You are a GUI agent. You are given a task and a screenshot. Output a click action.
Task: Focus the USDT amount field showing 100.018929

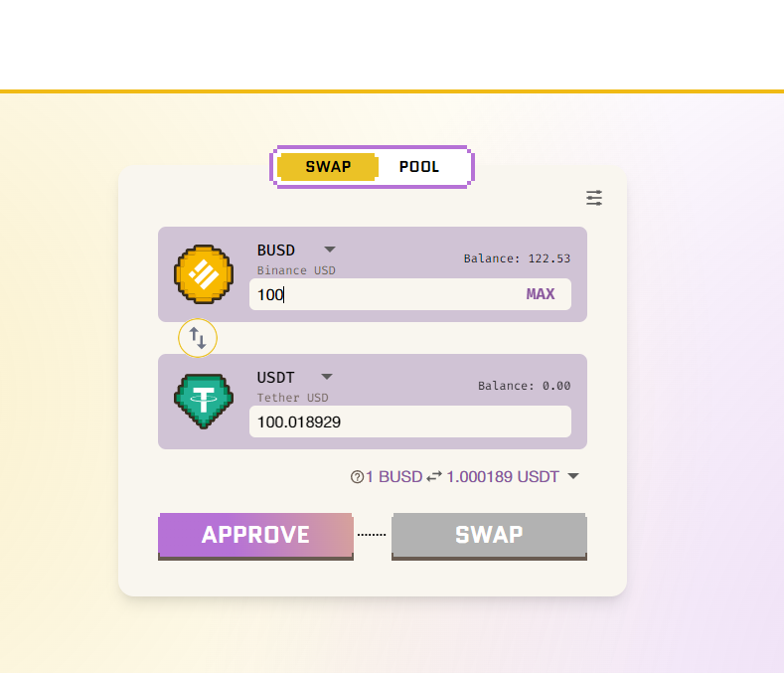pyautogui.click(x=410, y=421)
